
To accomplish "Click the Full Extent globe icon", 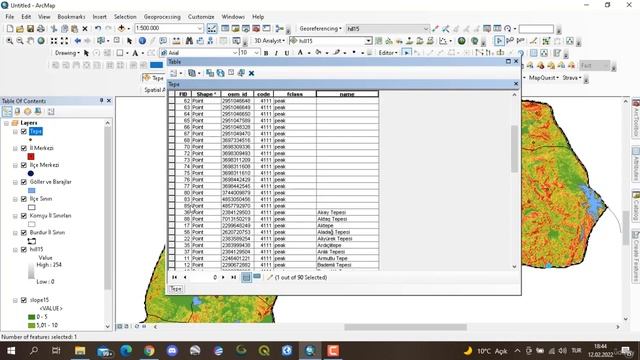I will pos(41,41).
